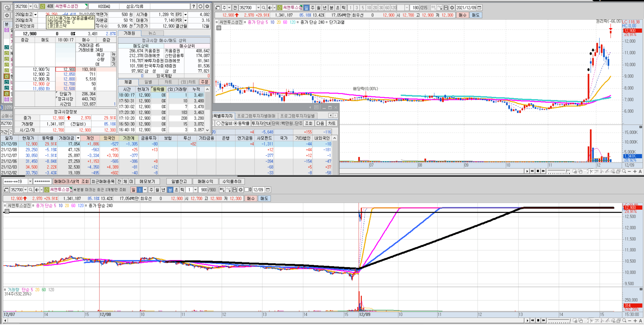
Task: Adjust zoom slider under minute chart
Action: (x=559, y=321)
